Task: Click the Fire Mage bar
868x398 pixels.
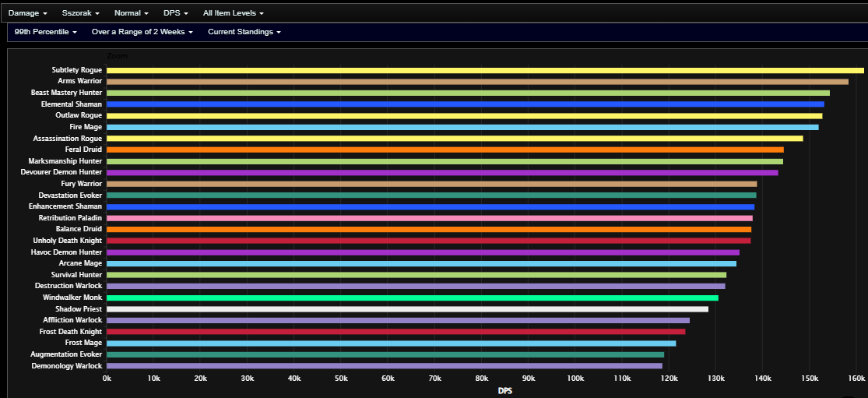Action: 462,127
